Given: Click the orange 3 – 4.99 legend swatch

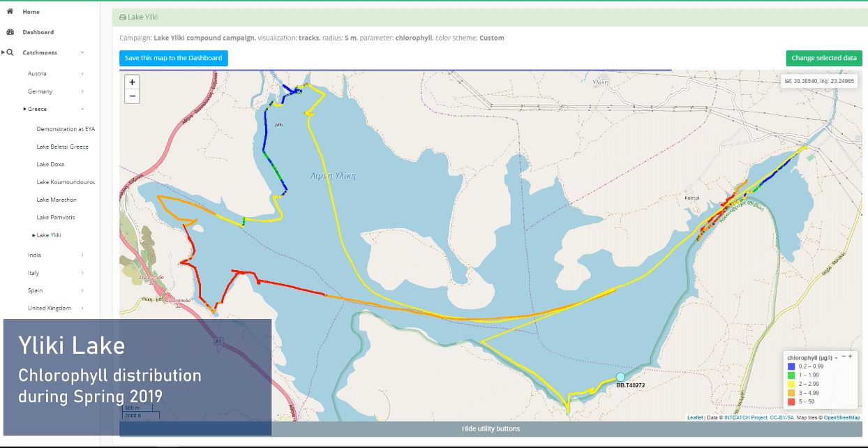Looking at the screenshot, I should [x=791, y=393].
